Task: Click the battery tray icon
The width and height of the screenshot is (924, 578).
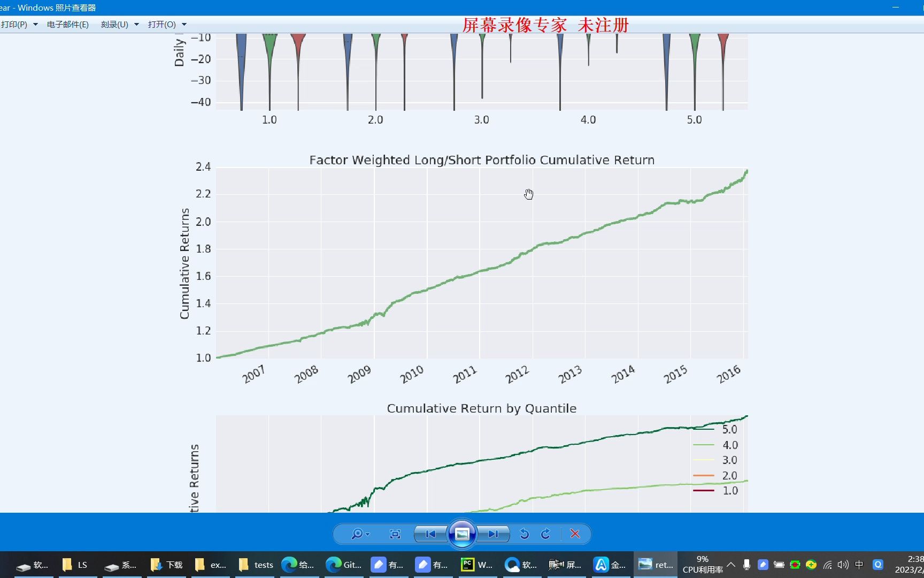Action: pos(779,565)
